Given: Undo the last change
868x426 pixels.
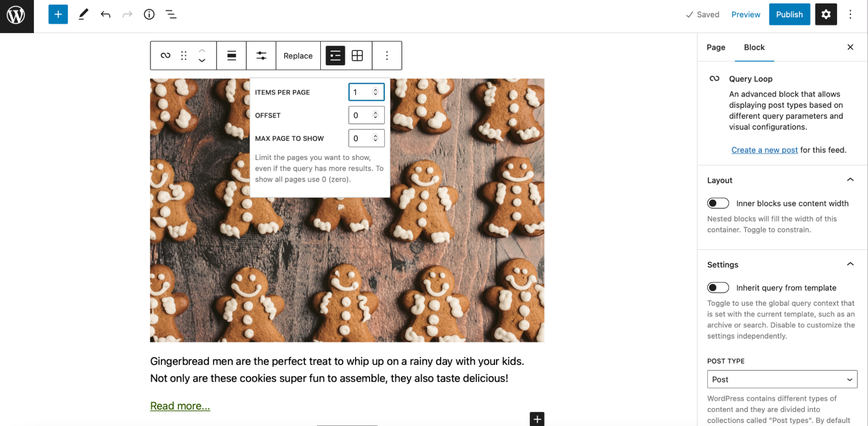Looking at the screenshot, I should pyautogui.click(x=106, y=14).
